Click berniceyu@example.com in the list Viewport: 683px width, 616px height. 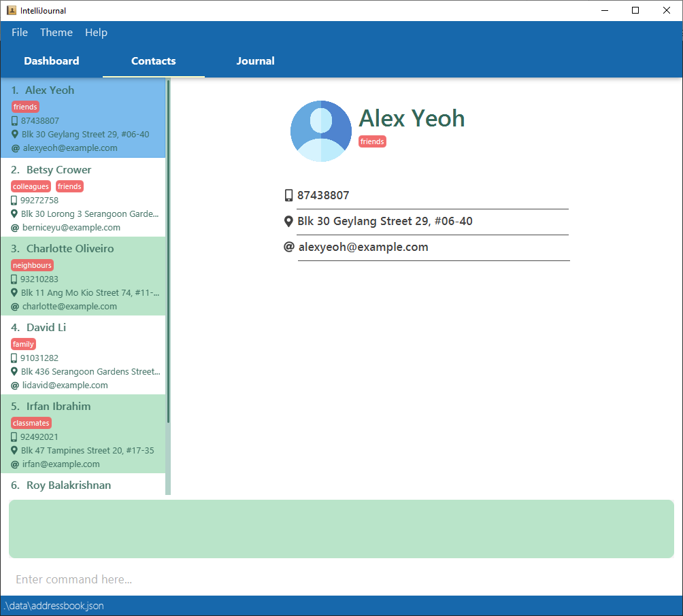[71, 228]
